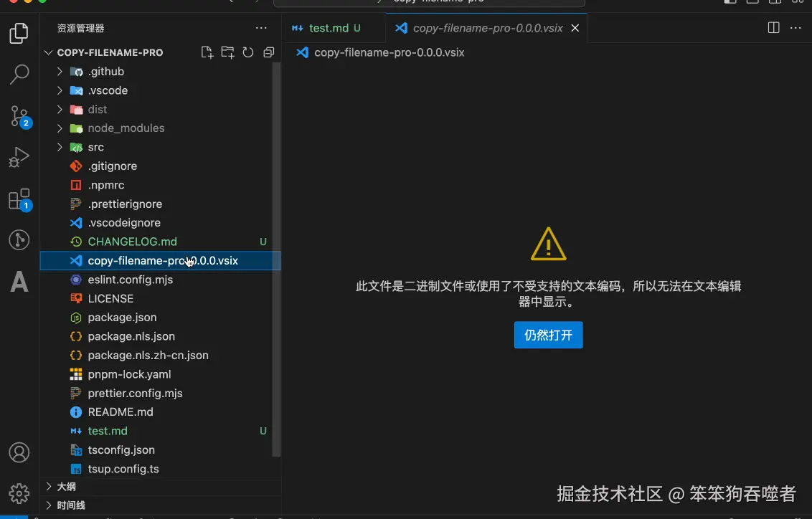Open the Run and Debug view
Screen dimensions: 812x519
pos(19,157)
